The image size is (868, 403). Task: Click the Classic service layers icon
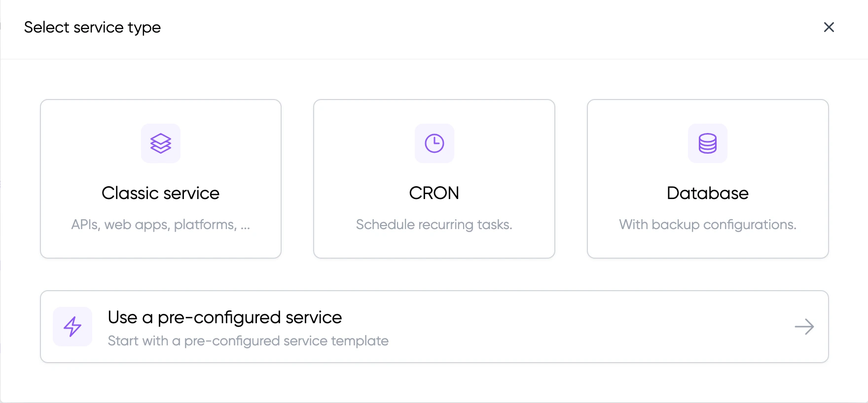(x=161, y=143)
